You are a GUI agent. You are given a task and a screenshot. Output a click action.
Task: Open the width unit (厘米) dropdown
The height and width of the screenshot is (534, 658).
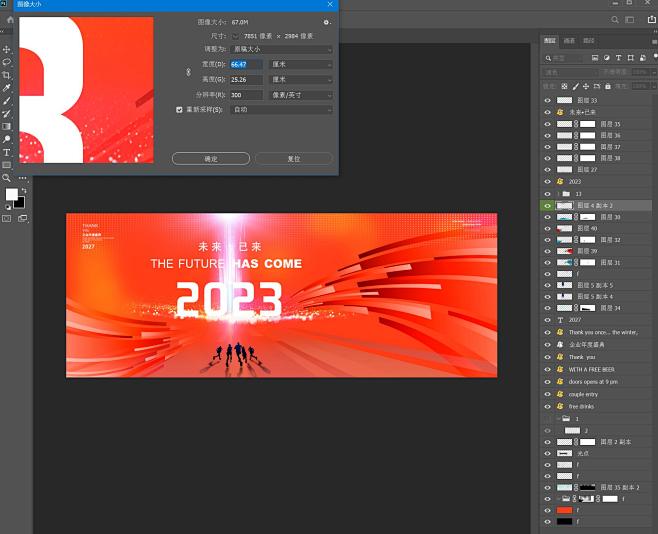[301, 64]
